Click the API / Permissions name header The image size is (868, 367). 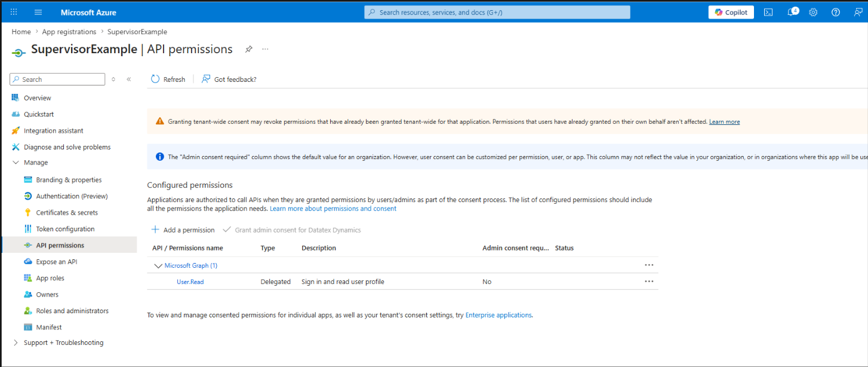[187, 248]
